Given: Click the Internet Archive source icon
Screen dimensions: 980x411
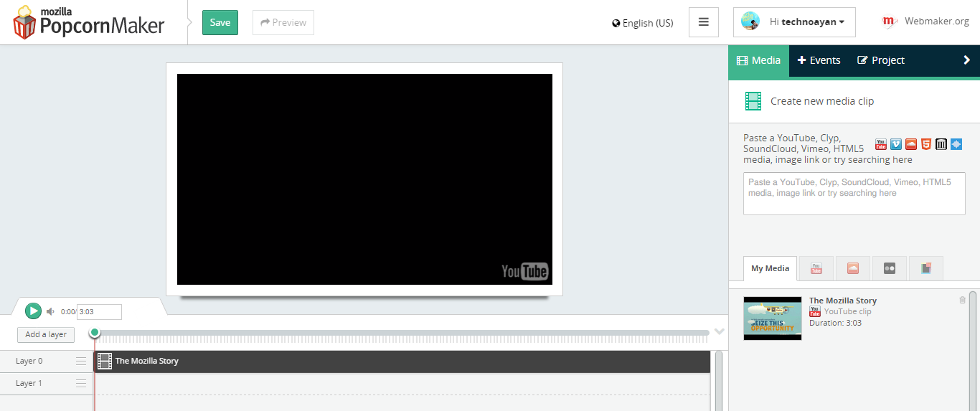Looking at the screenshot, I should (x=941, y=144).
